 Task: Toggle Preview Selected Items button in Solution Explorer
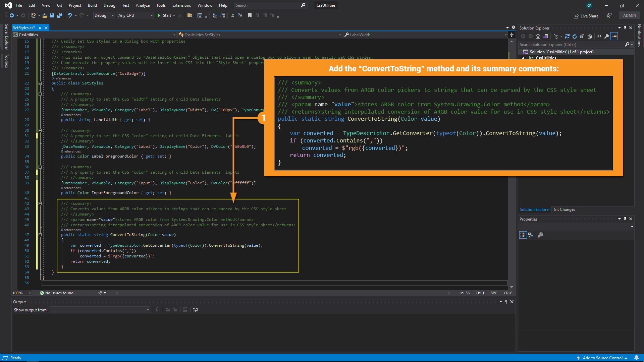[x=614, y=36]
